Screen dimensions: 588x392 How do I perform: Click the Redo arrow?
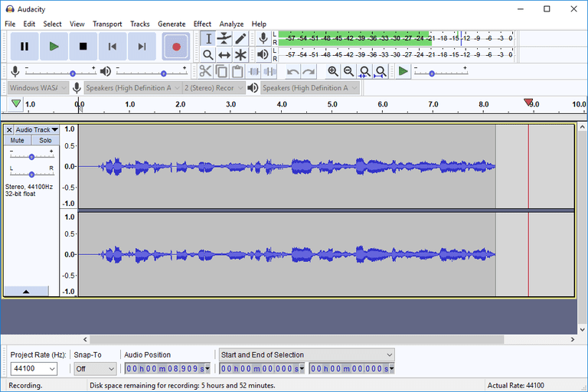tap(309, 71)
